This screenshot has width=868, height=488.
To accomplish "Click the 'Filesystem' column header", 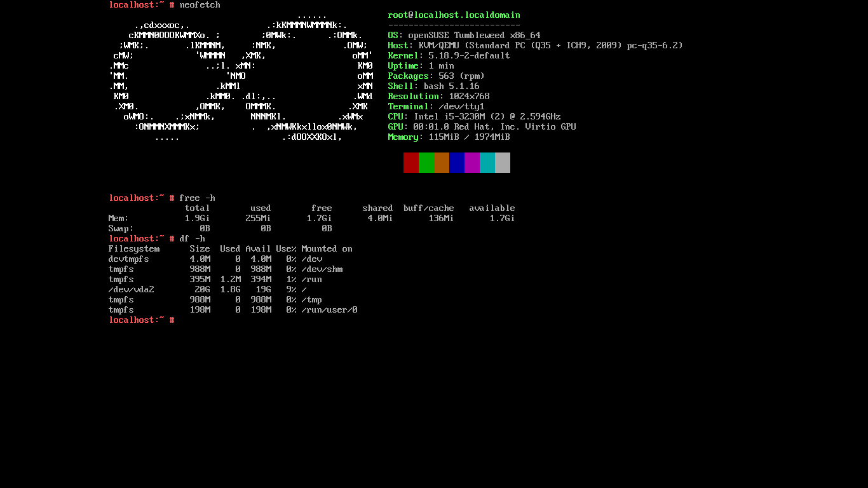I will [x=134, y=249].
